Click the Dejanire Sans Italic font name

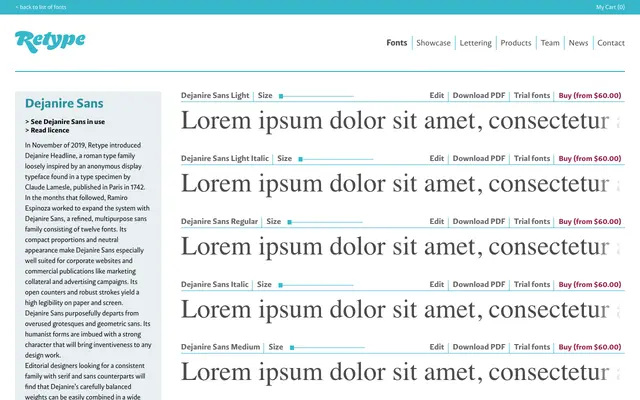tap(214, 284)
